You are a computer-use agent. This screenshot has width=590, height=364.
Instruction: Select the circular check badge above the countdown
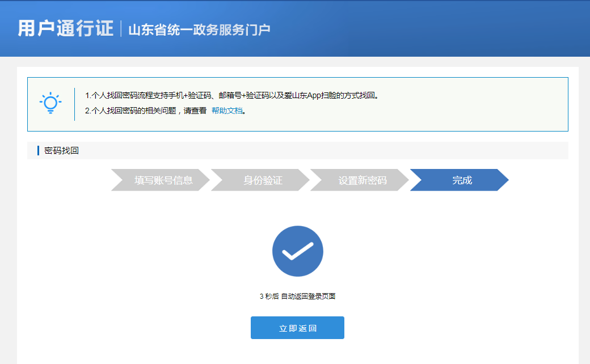(x=297, y=251)
